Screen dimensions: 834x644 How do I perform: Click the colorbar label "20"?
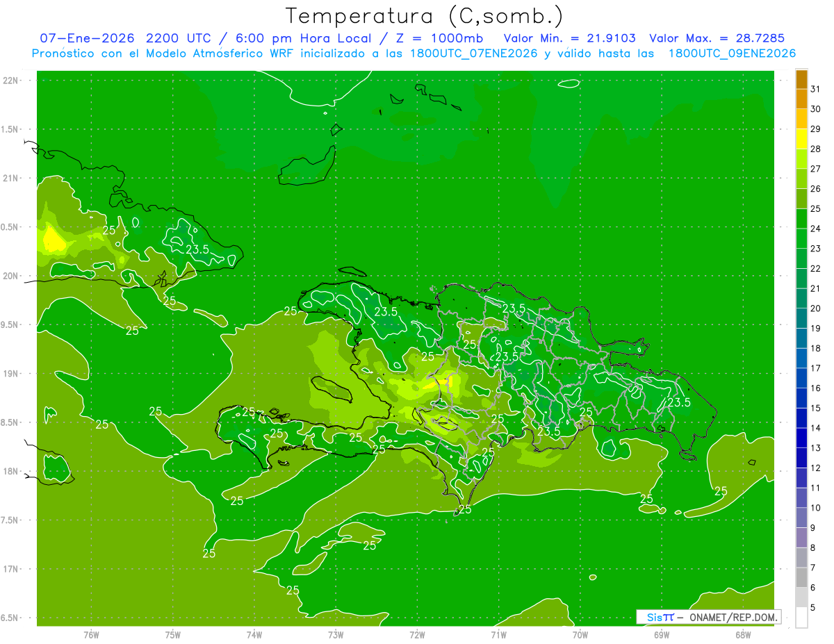coord(816,308)
